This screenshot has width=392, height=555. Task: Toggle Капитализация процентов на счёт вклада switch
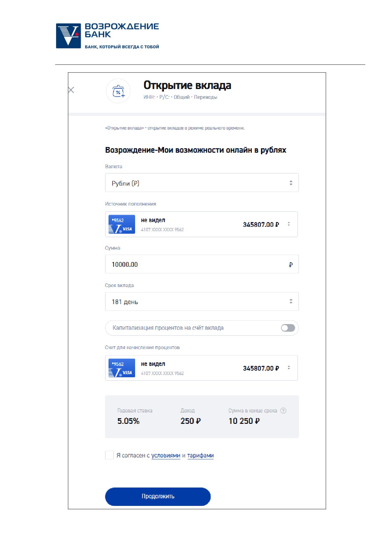point(288,328)
